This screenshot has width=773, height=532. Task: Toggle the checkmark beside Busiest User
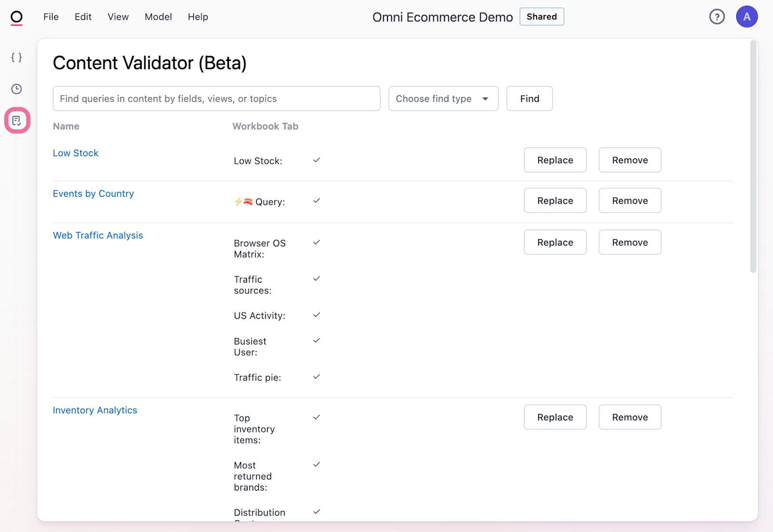tap(316, 340)
